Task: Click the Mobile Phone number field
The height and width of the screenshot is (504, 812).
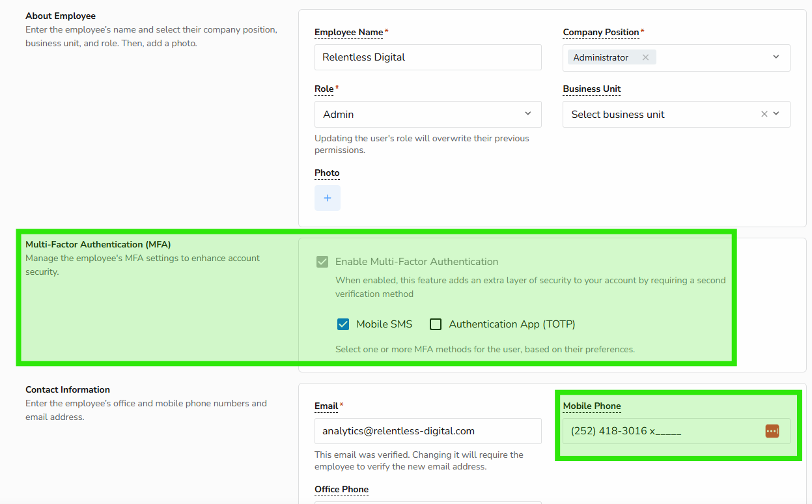Action: 661,431
